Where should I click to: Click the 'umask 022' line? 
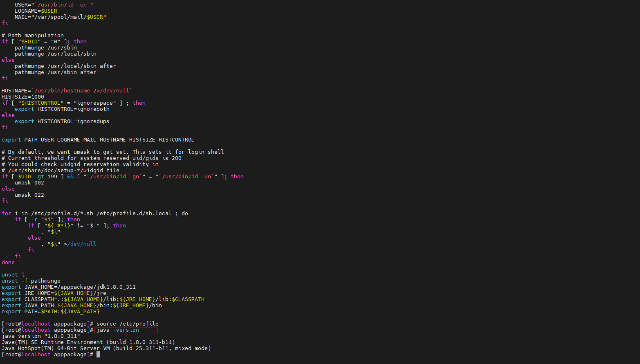[29, 195]
